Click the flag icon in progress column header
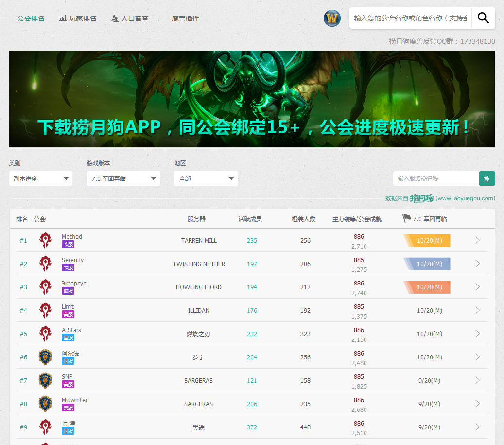 [x=406, y=218]
